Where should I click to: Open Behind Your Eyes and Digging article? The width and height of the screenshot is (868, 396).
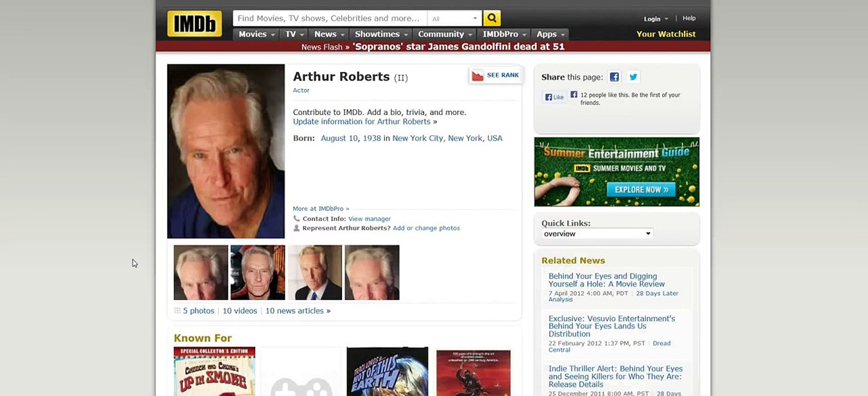pos(606,280)
